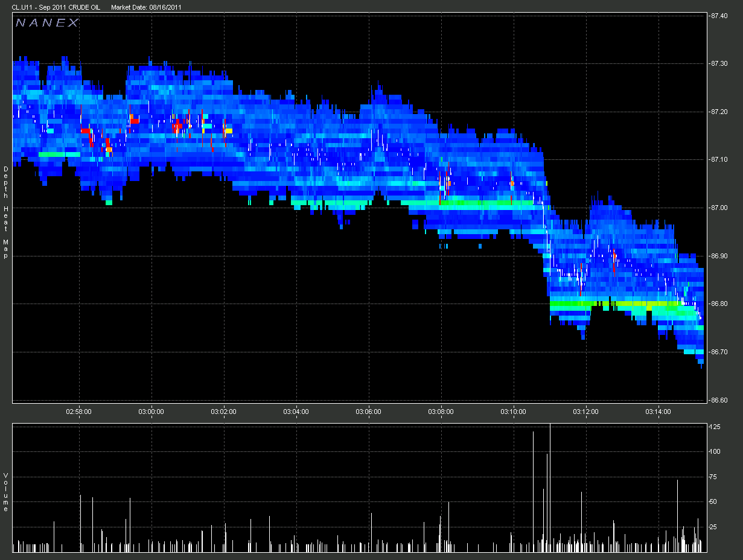Click the 03:08:00 time axis label

point(441,411)
